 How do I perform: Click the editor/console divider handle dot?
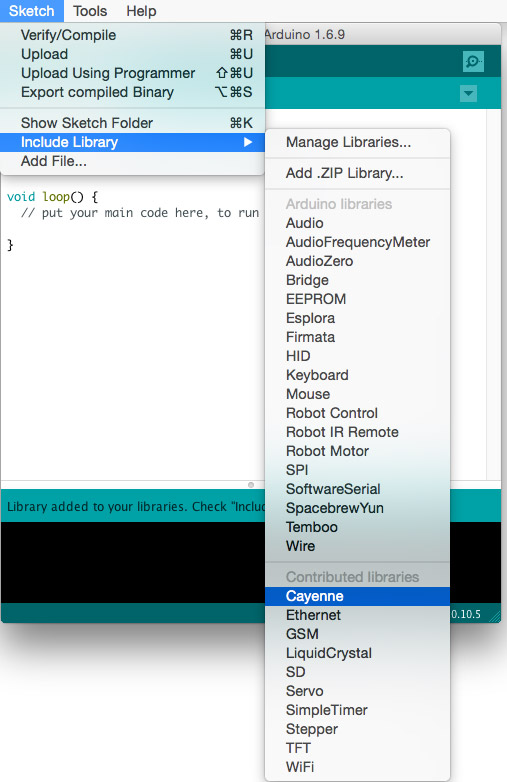[x=251, y=485]
